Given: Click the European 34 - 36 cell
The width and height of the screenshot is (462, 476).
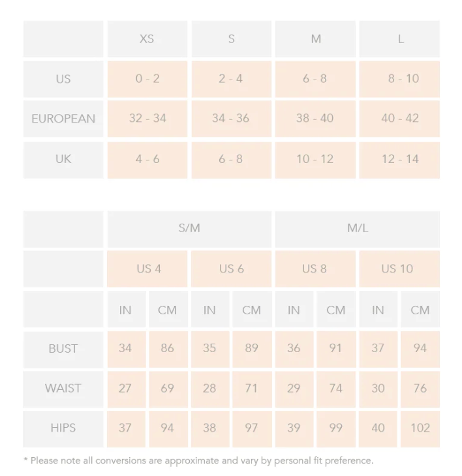Looking at the screenshot, I should tap(231, 119).
